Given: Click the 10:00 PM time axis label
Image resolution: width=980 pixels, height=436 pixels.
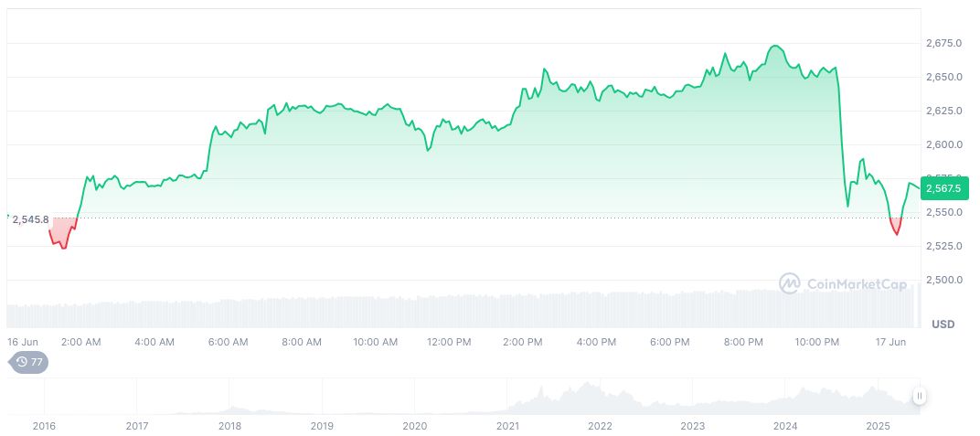Looking at the screenshot, I should pyautogui.click(x=817, y=342).
